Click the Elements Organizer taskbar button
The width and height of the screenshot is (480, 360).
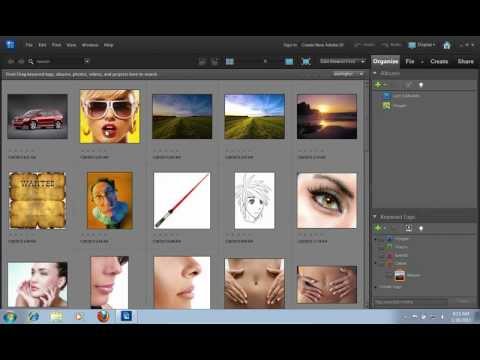point(126,316)
